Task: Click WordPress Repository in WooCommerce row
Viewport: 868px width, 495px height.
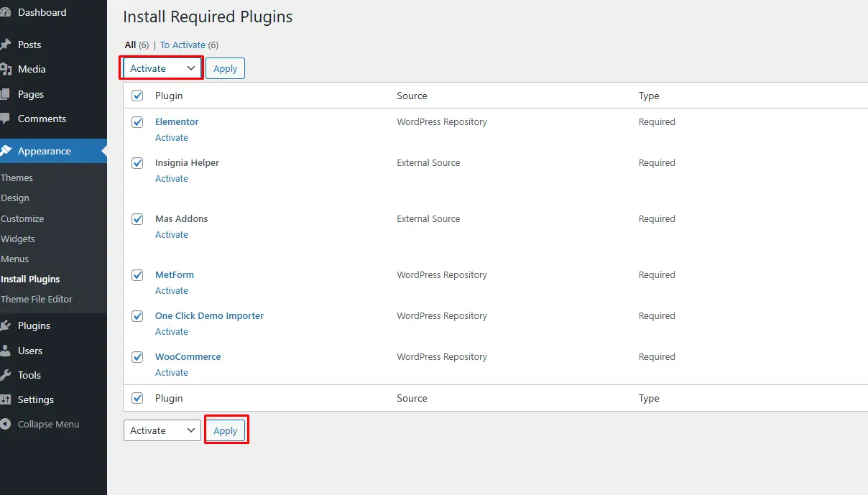Action: (442, 356)
